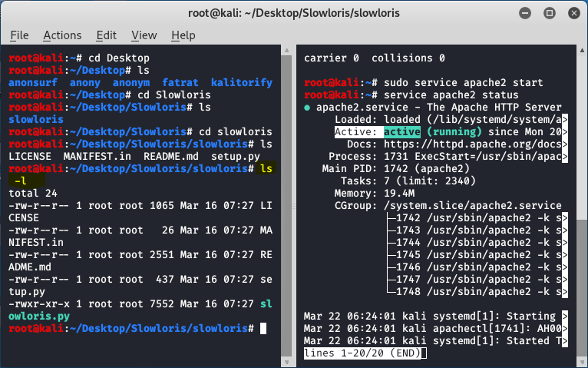Viewport: 588px width, 368px height.
Task: Open the Help menu
Action: pos(183,35)
